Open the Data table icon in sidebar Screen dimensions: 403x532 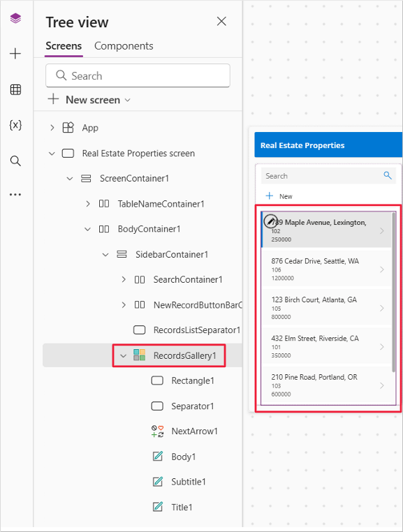(x=15, y=89)
